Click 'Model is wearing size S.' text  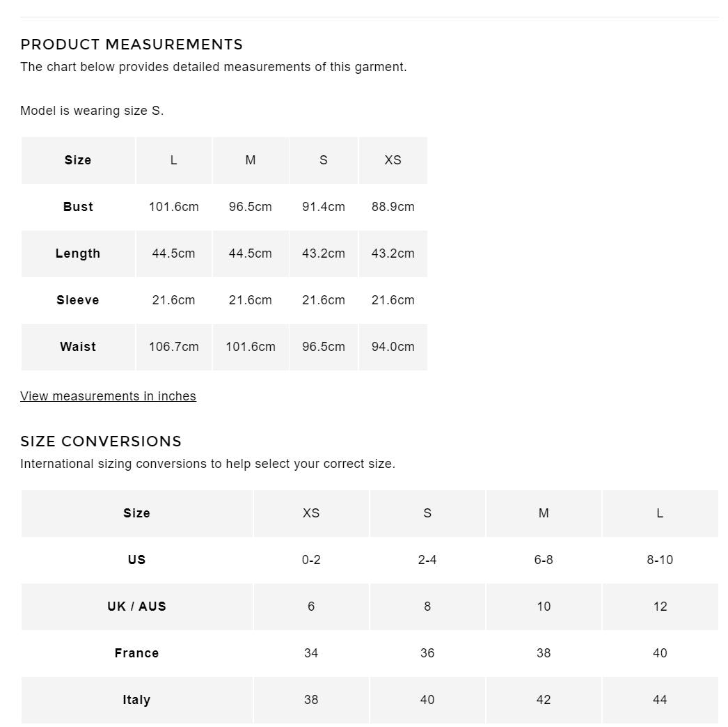tap(92, 111)
